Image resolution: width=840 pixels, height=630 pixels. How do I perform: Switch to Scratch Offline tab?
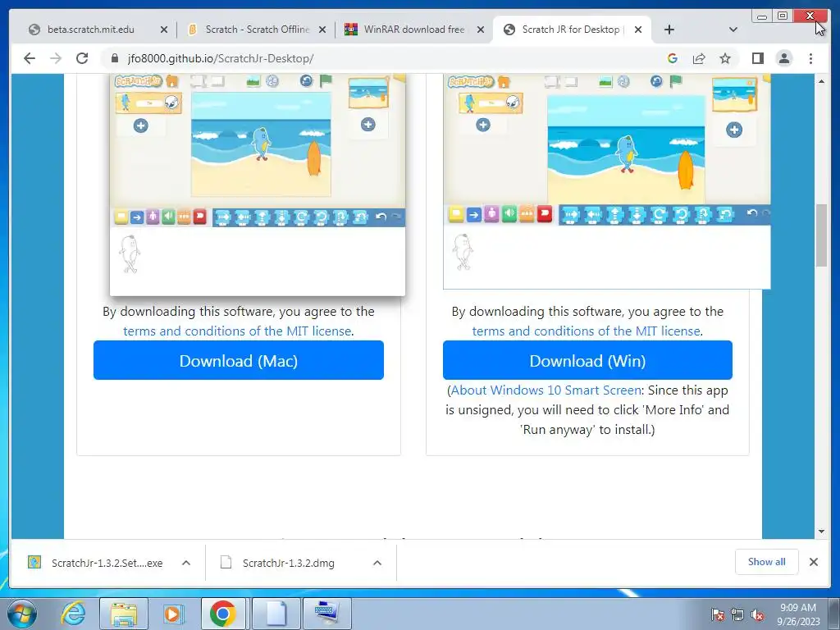pos(257,30)
